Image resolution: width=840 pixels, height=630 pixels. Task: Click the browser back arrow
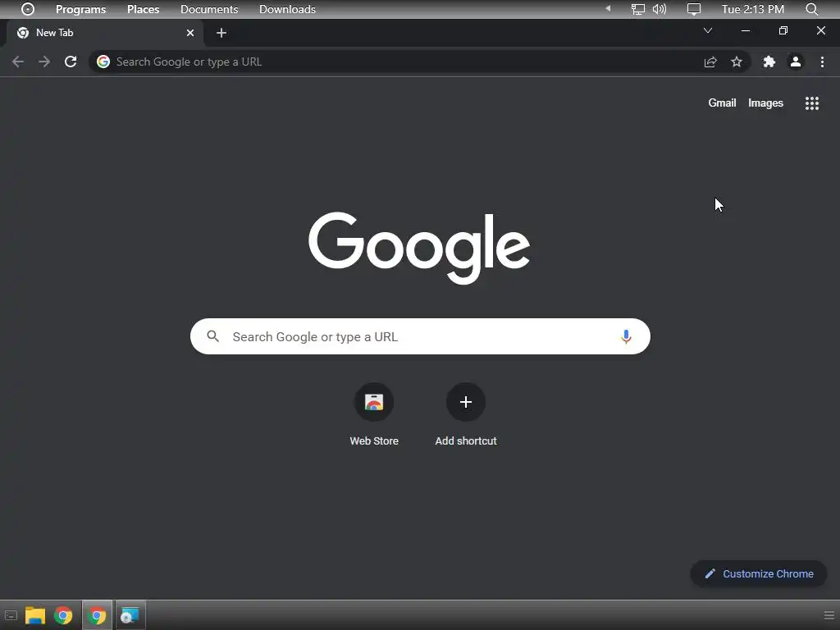click(18, 62)
